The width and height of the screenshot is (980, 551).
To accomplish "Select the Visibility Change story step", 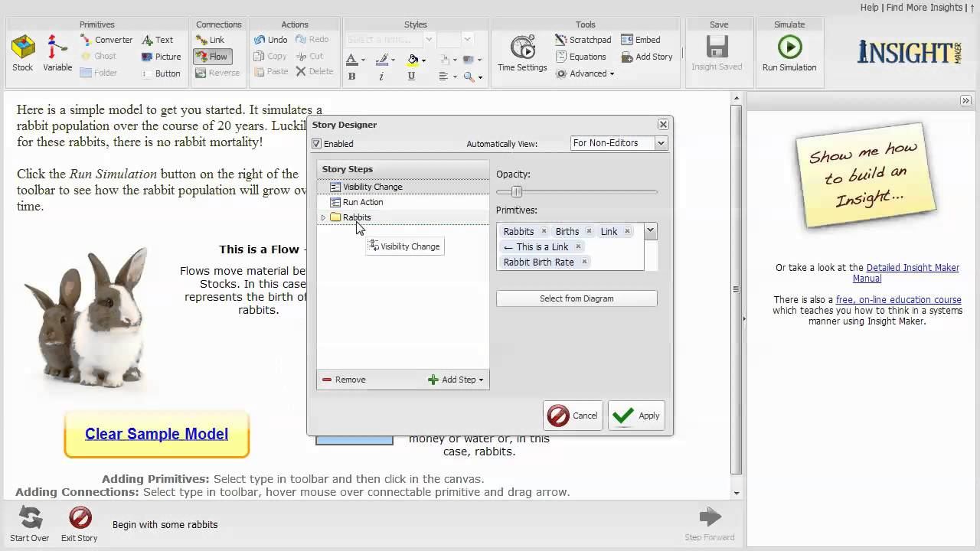I will [x=403, y=187].
